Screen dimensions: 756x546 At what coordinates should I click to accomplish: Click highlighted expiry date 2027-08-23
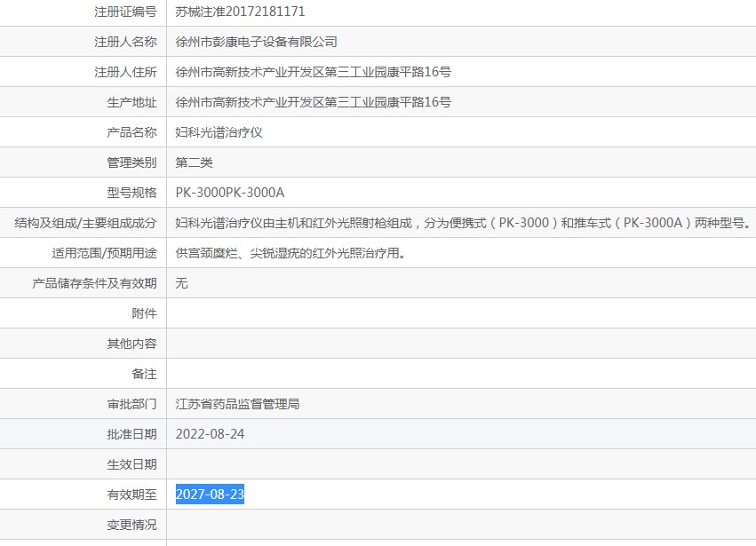click(210, 495)
